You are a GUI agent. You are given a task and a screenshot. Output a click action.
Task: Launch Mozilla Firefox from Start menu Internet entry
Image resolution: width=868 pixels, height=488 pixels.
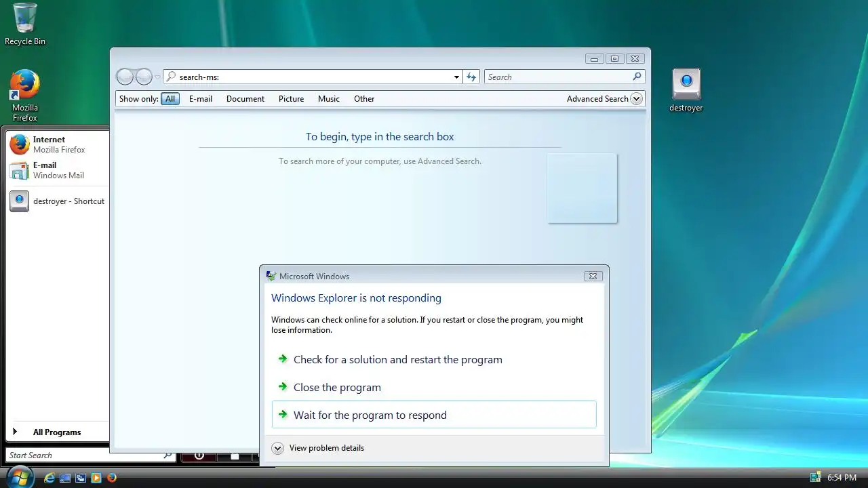(x=58, y=144)
